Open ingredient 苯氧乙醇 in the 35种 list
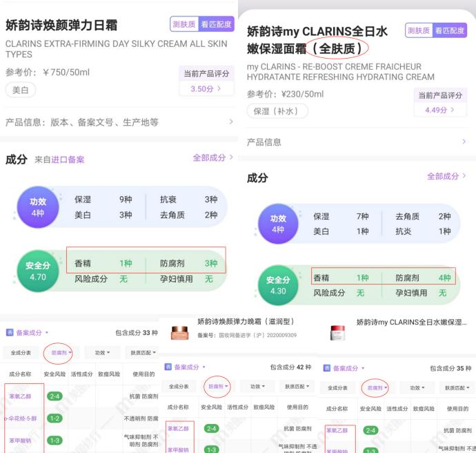 point(337,430)
